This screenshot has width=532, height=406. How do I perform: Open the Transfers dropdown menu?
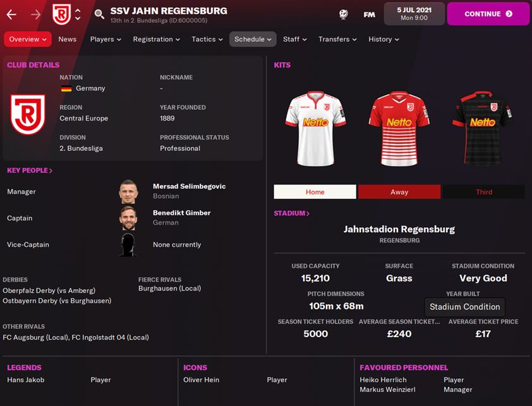click(x=337, y=39)
